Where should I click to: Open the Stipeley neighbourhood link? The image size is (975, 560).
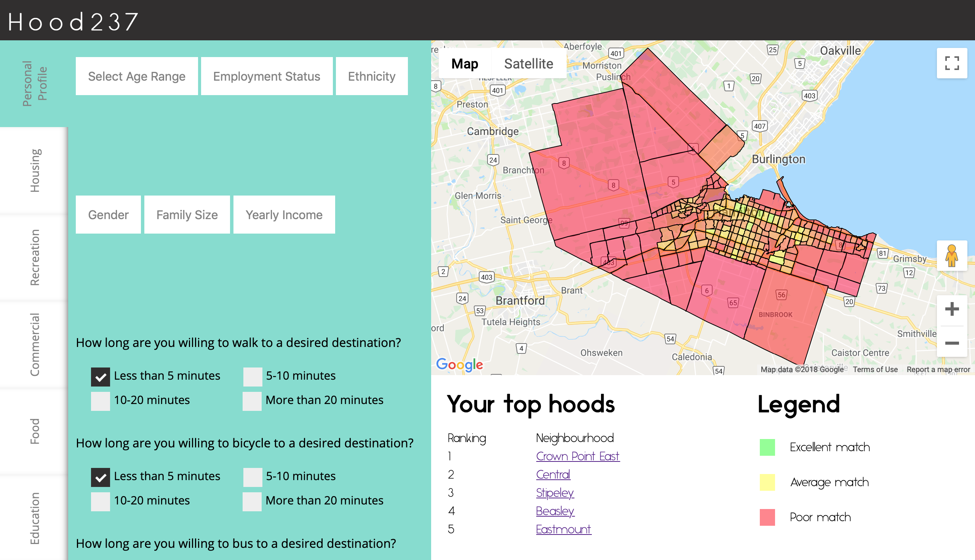point(555,493)
